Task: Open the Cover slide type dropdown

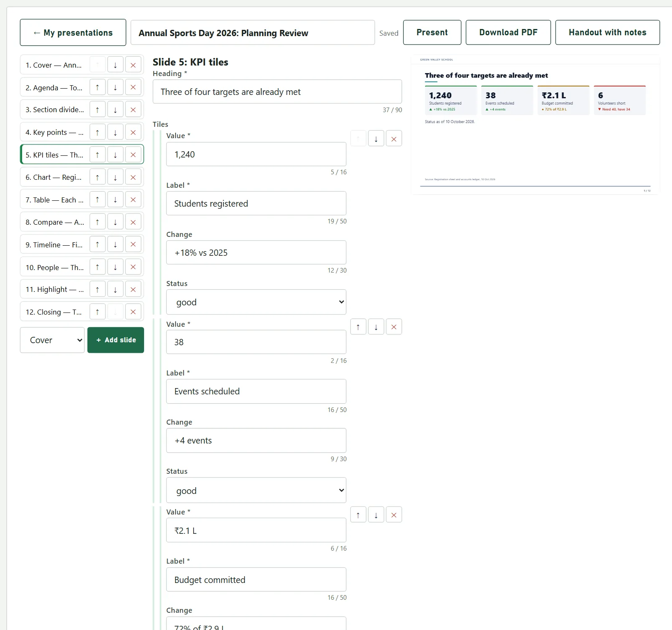Action: (x=52, y=340)
